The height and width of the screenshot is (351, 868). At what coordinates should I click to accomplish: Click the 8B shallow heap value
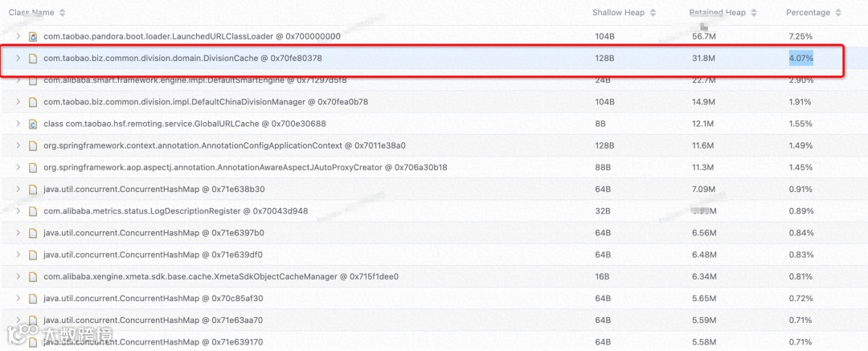(600, 124)
